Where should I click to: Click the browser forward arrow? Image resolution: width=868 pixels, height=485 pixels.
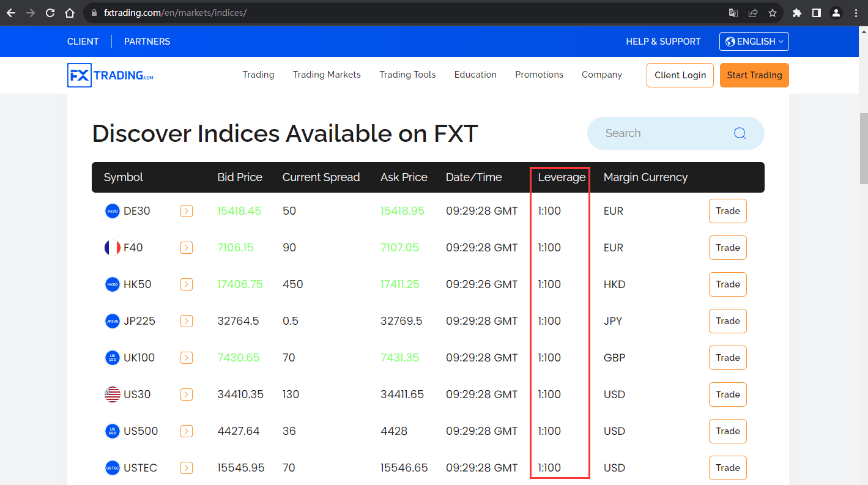[31, 12]
